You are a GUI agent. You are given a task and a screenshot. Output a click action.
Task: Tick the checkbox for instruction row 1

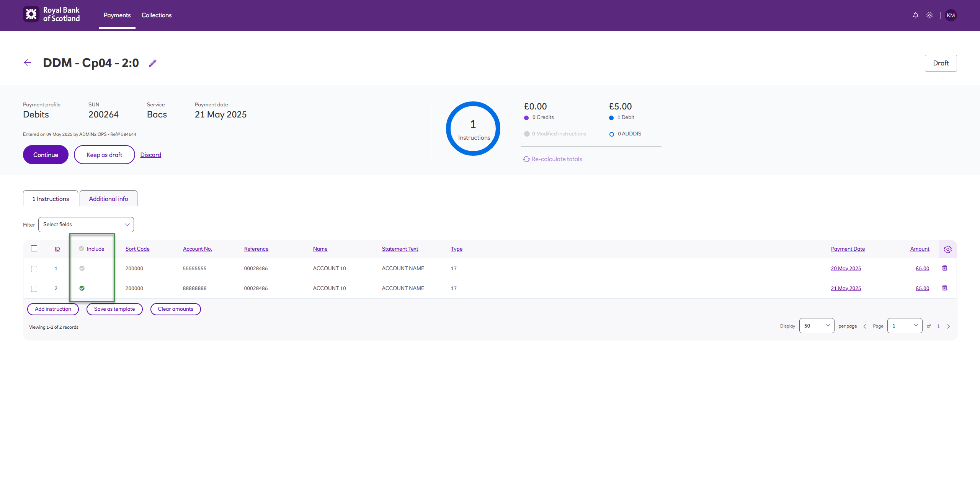click(34, 269)
